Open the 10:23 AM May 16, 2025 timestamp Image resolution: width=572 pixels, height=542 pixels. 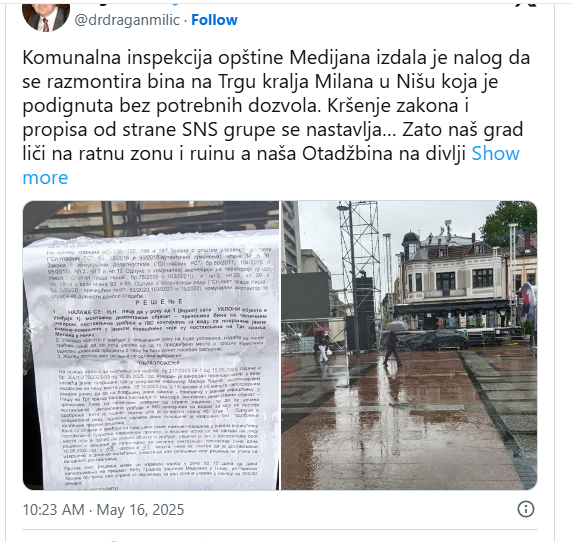tap(103, 509)
